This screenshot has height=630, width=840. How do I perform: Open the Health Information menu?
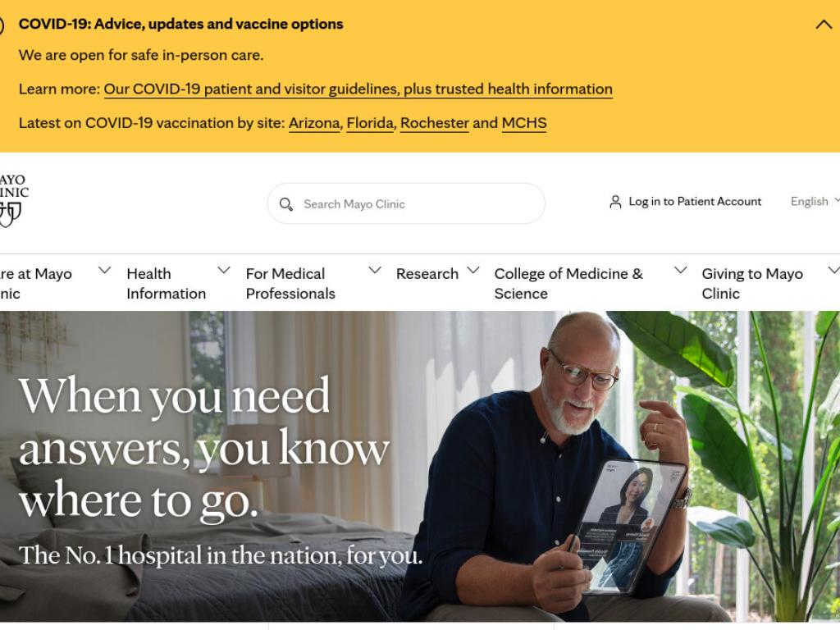(x=166, y=283)
